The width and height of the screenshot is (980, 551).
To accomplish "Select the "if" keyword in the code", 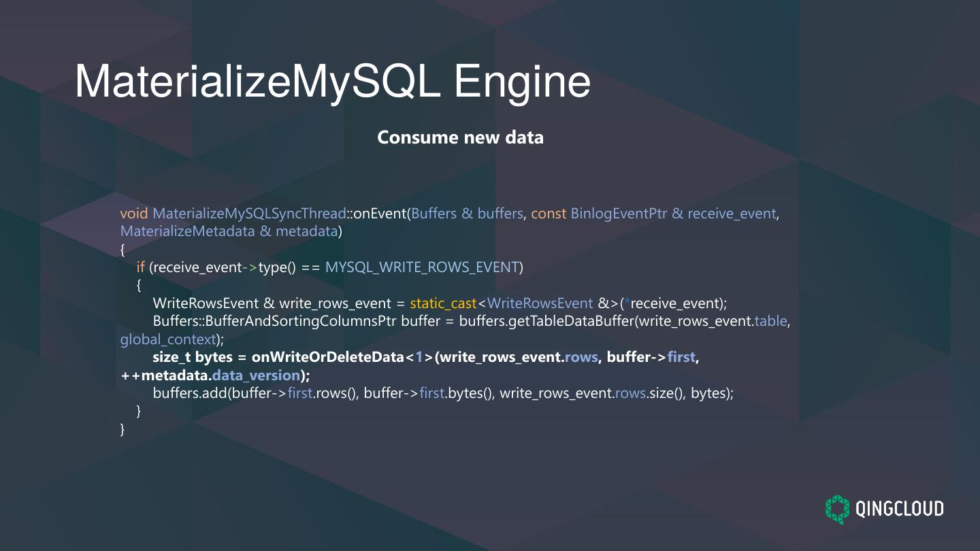I will (141, 267).
